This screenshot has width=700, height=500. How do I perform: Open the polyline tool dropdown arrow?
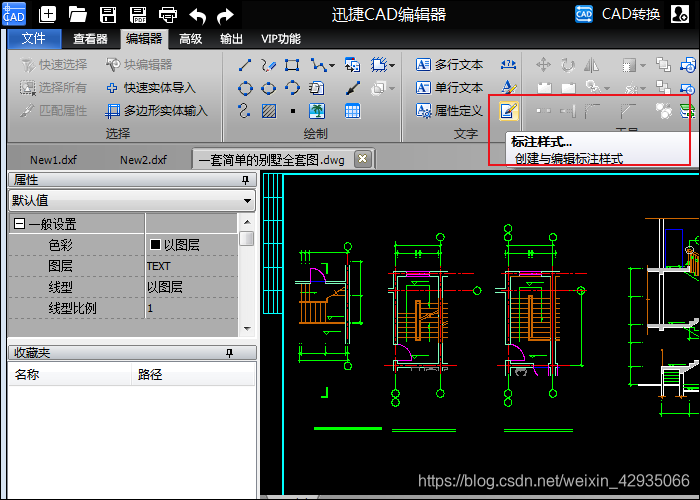(x=332, y=66)
